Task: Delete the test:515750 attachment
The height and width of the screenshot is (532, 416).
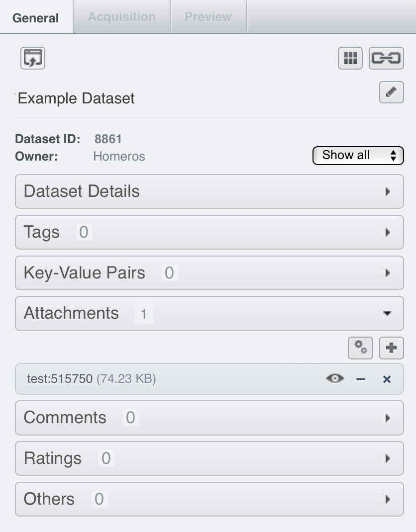Action: coord(388,378)
